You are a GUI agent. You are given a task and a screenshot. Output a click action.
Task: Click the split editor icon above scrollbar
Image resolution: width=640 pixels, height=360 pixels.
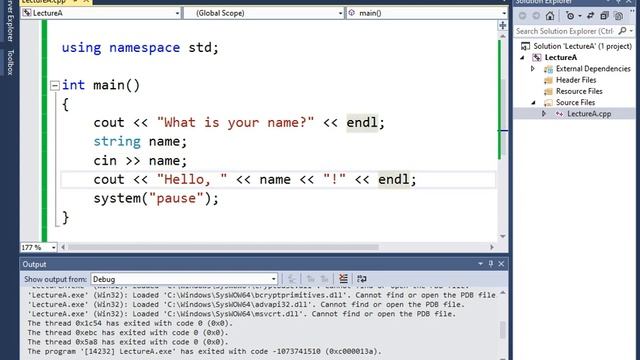pyautogui.click(x=502, y=25)
